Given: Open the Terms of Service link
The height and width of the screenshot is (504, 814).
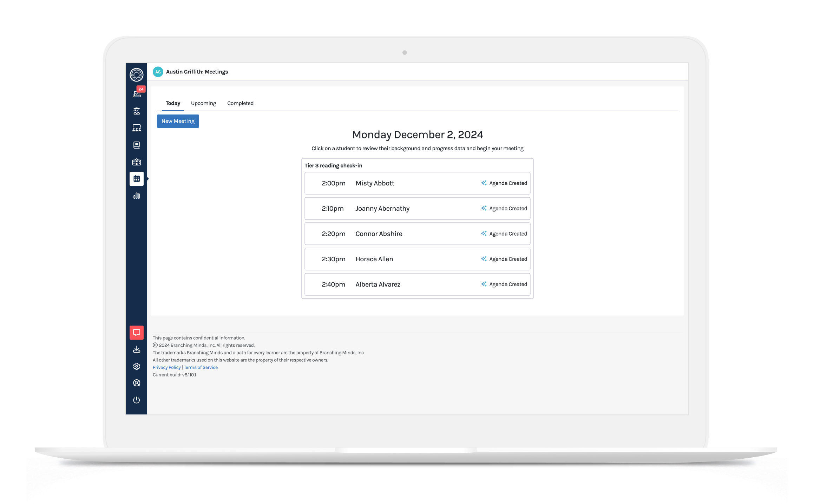Looking at the screenshot, I should pos(201,367).
